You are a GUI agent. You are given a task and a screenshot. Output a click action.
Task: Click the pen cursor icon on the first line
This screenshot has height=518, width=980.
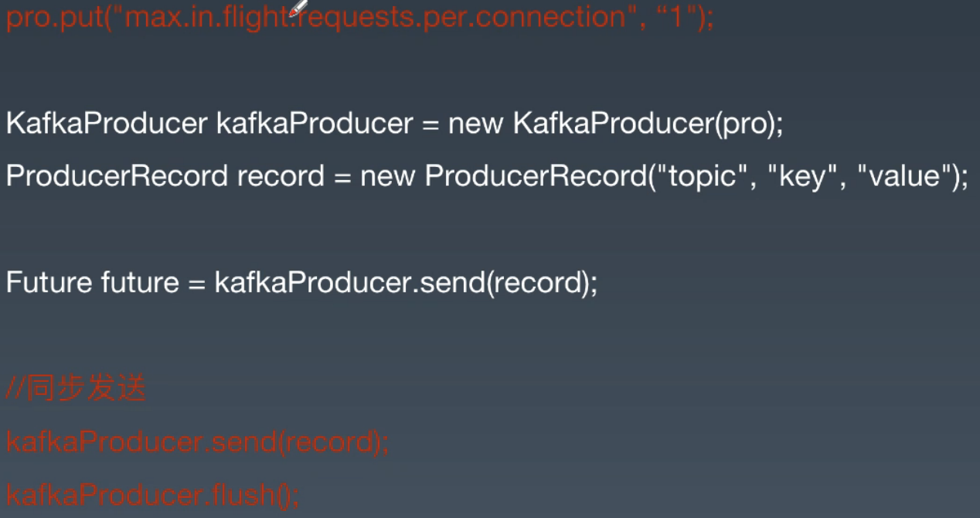tap(298, 8)
